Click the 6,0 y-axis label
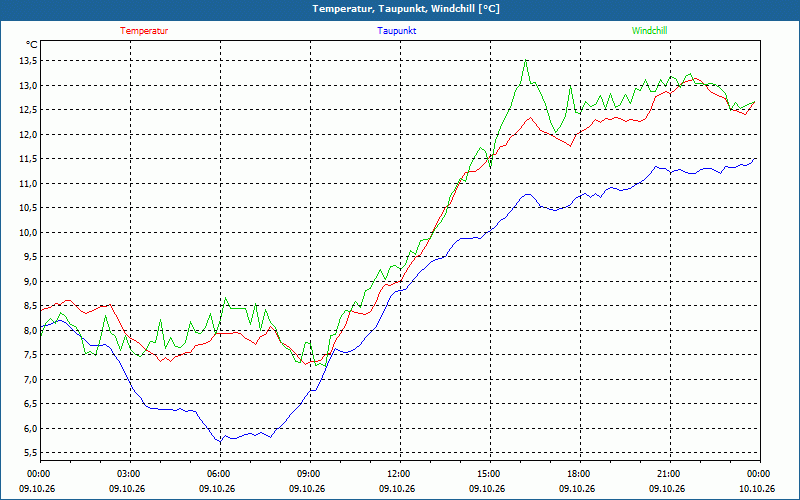This screenshot has height=500, width=800. point(31,428)
